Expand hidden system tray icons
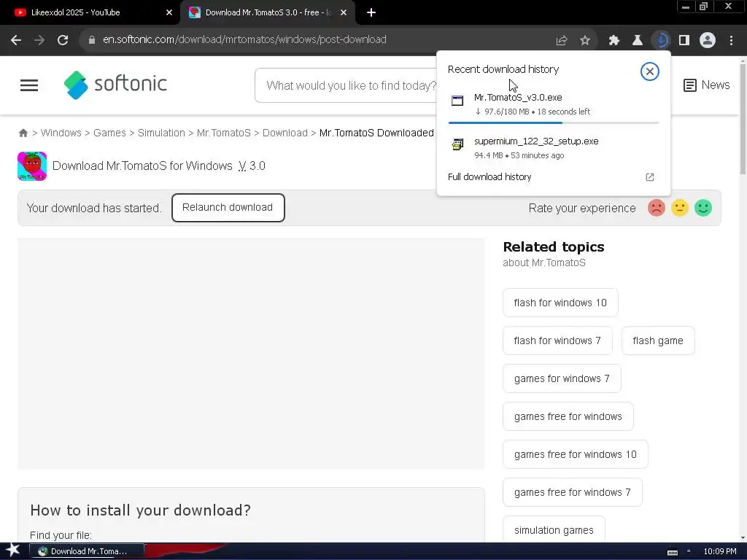747x560 pixels. pos(689,551)
